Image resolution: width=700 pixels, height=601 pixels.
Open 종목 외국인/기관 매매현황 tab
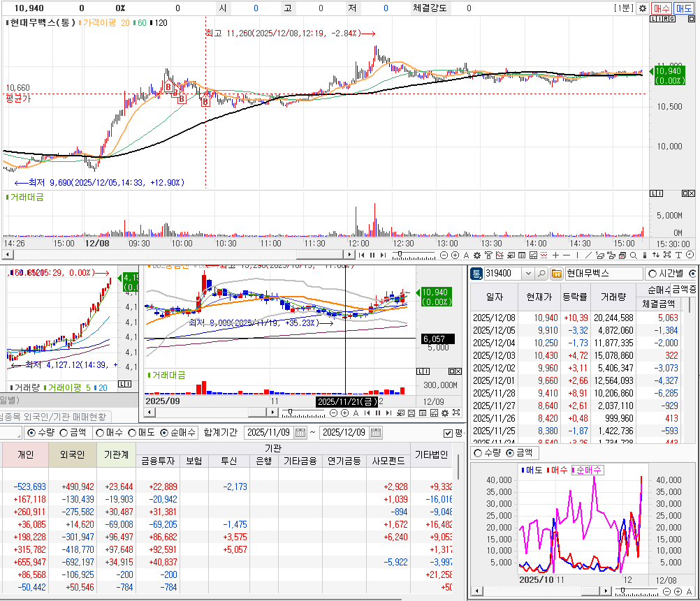click(x=54, y=417)
